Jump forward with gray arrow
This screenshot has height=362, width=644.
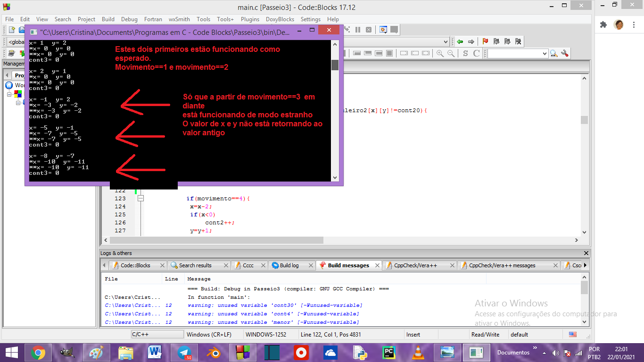coord(471,41)
